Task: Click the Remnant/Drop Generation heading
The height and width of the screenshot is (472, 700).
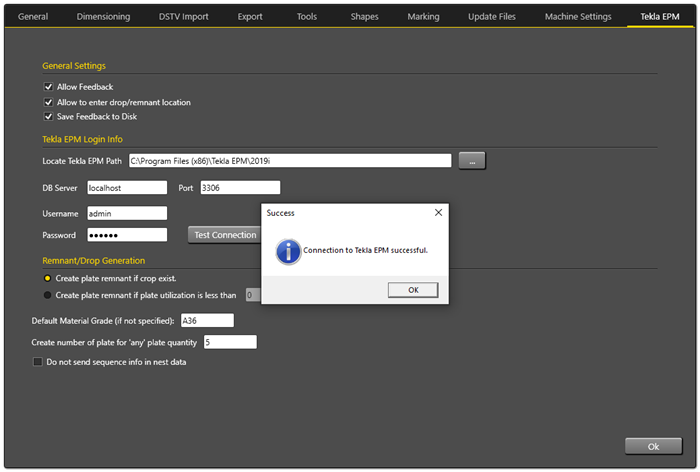Action: tap(94, 260)
